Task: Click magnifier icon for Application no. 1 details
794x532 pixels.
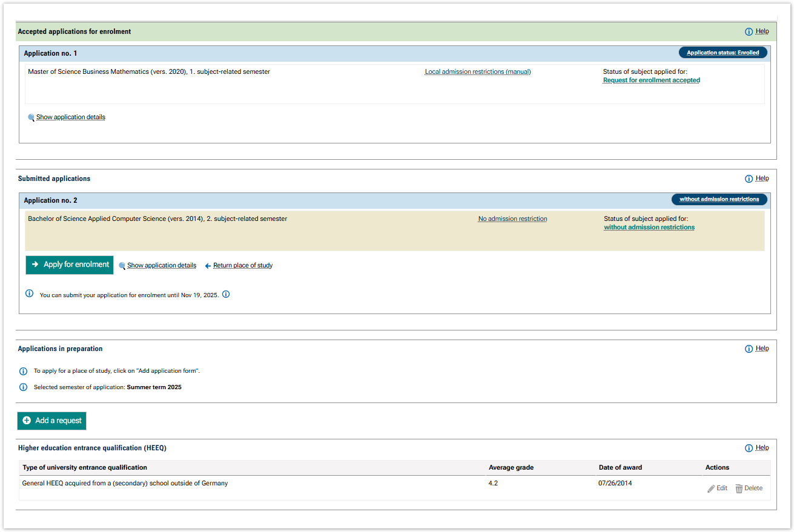Action: [x=31, y=117]
